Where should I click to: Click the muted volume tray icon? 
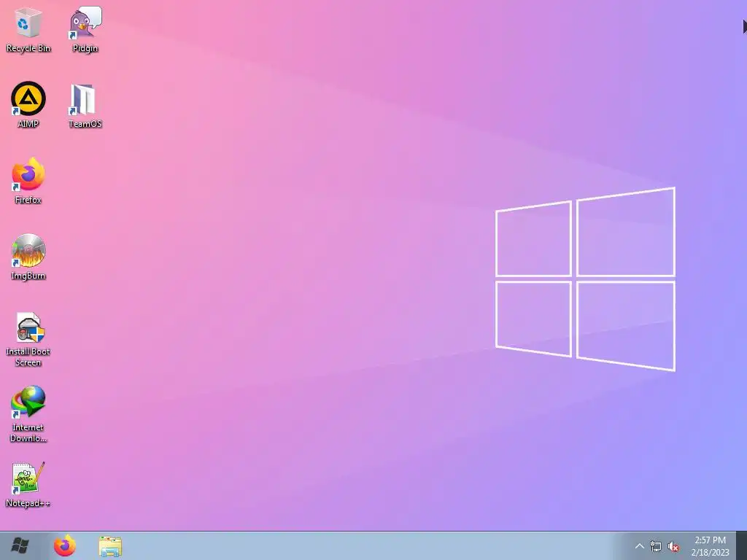pos(673,546)
